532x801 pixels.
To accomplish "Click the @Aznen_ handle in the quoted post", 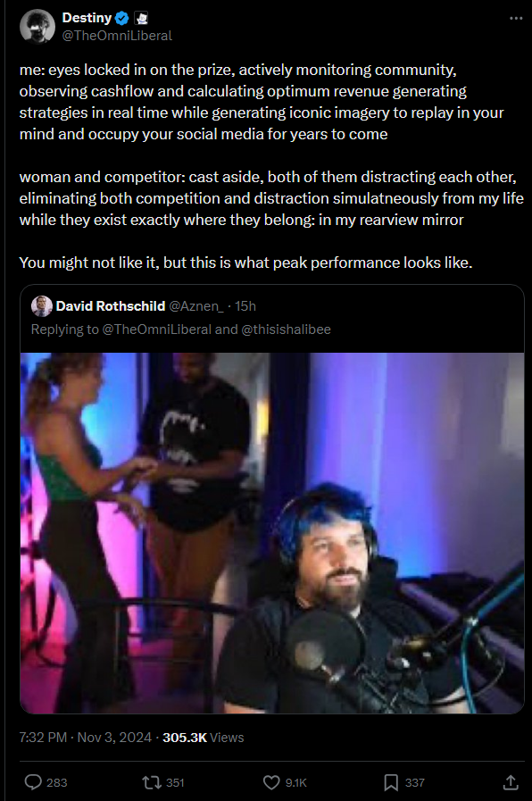I will pos(196,306).
